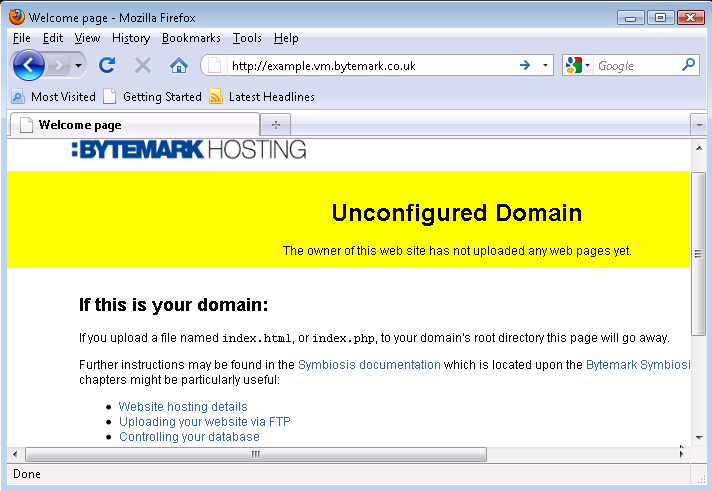Viewport: 712px width, 491px height.
Task: Open the Symbiosis documentation link
Action: (x=369, y=365)
